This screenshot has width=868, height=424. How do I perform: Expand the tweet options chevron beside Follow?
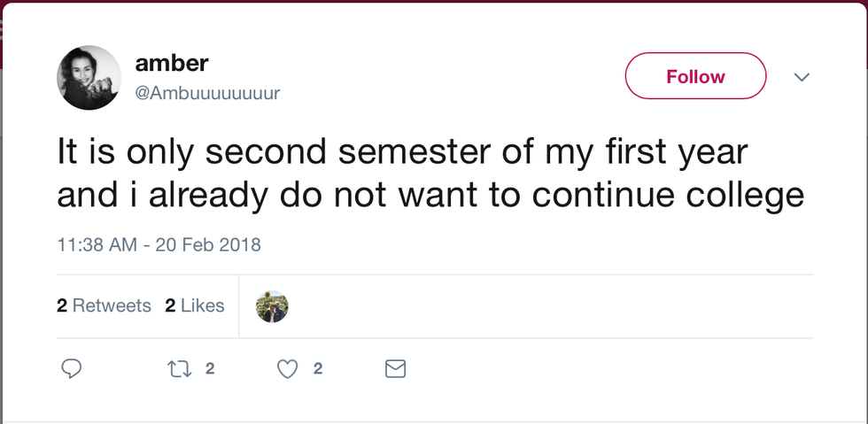tap(802, 77)
